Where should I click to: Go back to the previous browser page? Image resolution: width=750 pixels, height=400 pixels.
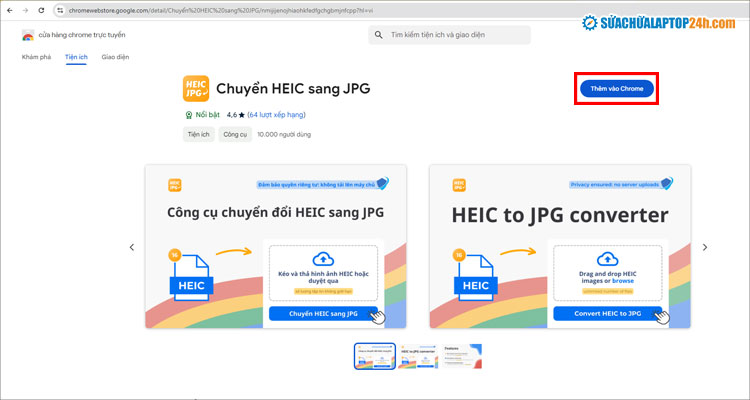[x=10, y=10]
